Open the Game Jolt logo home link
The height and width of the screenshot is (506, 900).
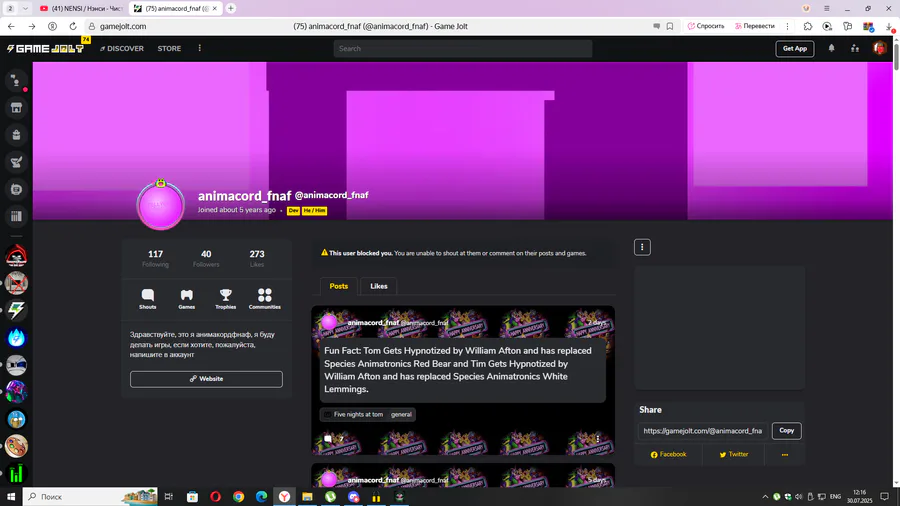[45, 49]
